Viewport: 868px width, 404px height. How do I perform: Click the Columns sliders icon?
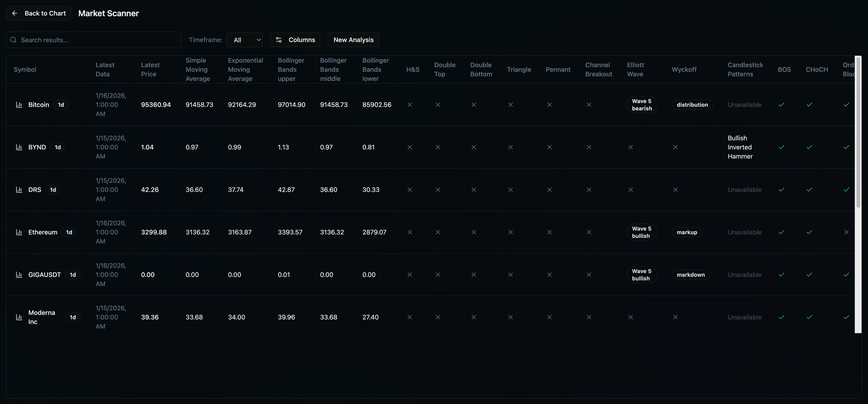(x=279, y=40)
